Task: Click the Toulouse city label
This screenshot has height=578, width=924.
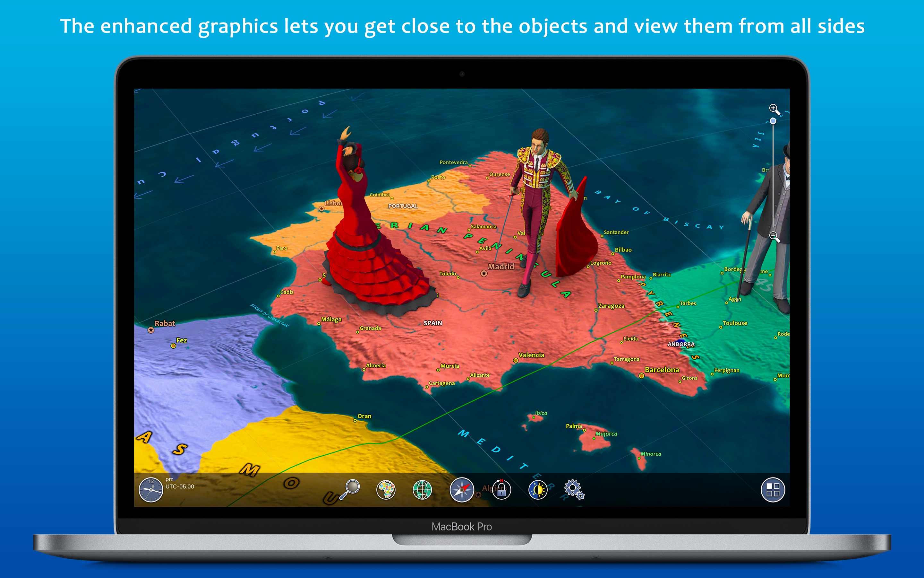Action: click(735, 323)
